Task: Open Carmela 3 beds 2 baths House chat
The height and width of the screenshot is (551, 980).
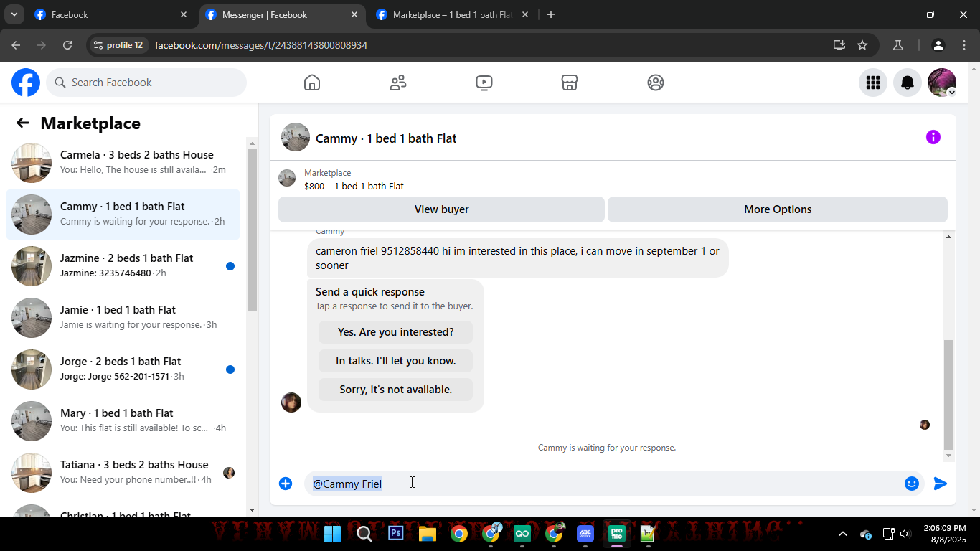Action: point(123,163)
